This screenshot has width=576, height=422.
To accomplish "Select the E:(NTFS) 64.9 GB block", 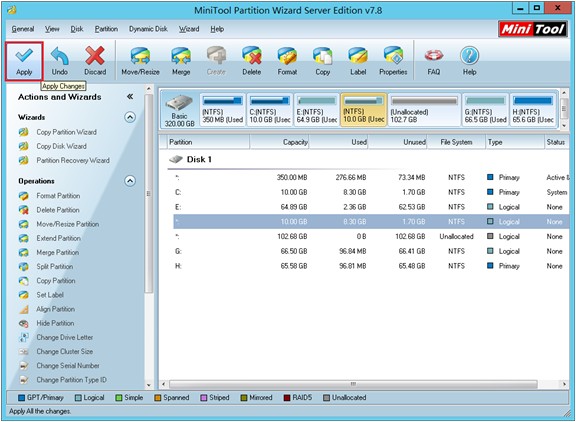I will [x=317, y=110].
